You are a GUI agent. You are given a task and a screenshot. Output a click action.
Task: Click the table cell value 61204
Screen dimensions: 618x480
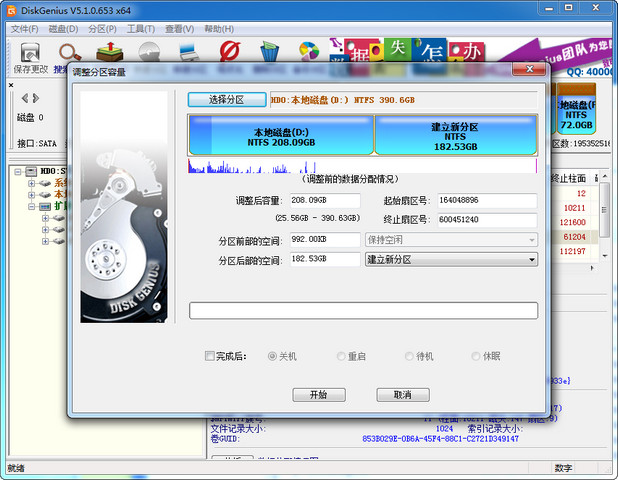point(574,236)
